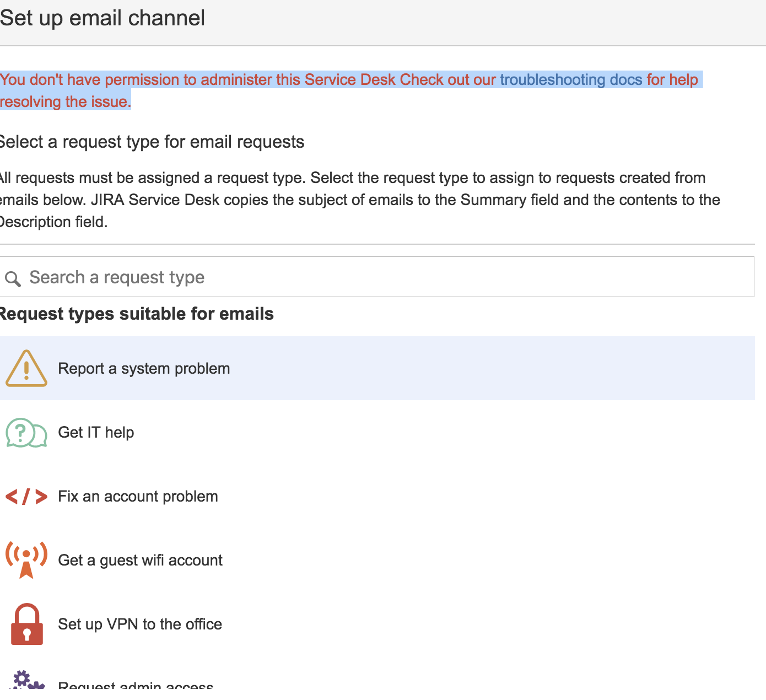The height and width of the screenshot is (700, 766).
Task: Select Fix an account problem
Action: point(377,496)
